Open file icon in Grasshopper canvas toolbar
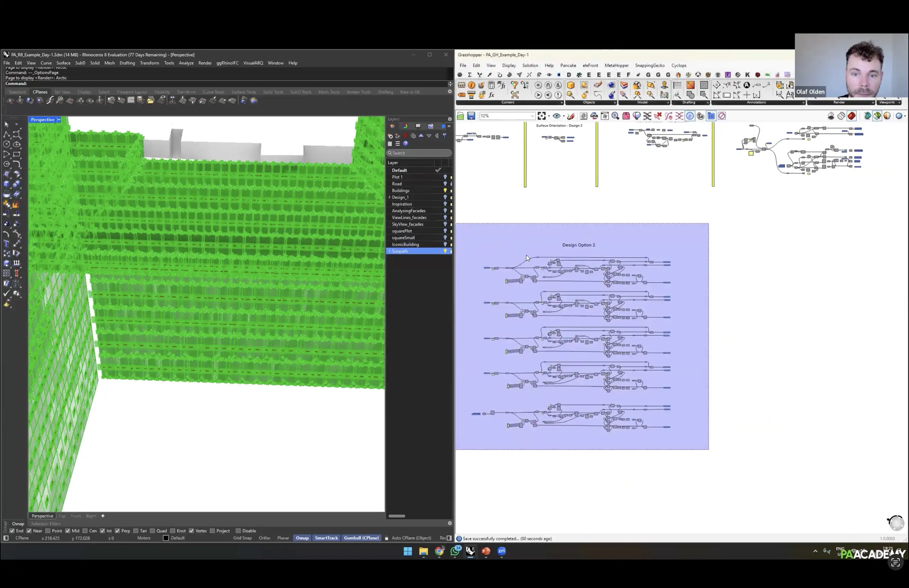The image size is (909, 588). pos(460,116)
